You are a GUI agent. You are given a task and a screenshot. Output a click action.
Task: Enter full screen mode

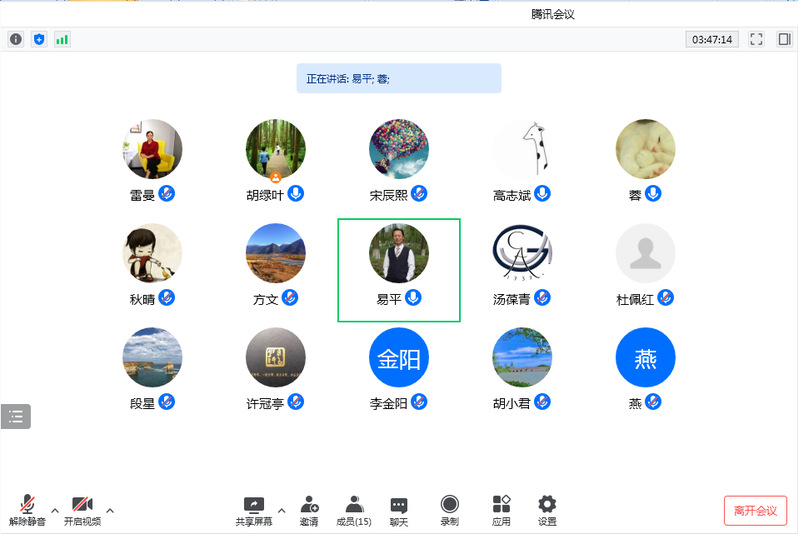(756, 39)
